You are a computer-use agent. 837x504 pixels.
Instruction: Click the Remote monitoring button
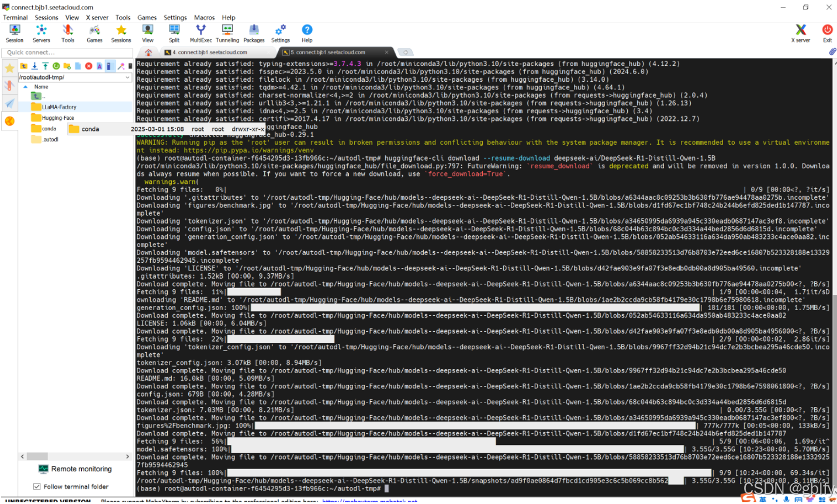[75, 469]
